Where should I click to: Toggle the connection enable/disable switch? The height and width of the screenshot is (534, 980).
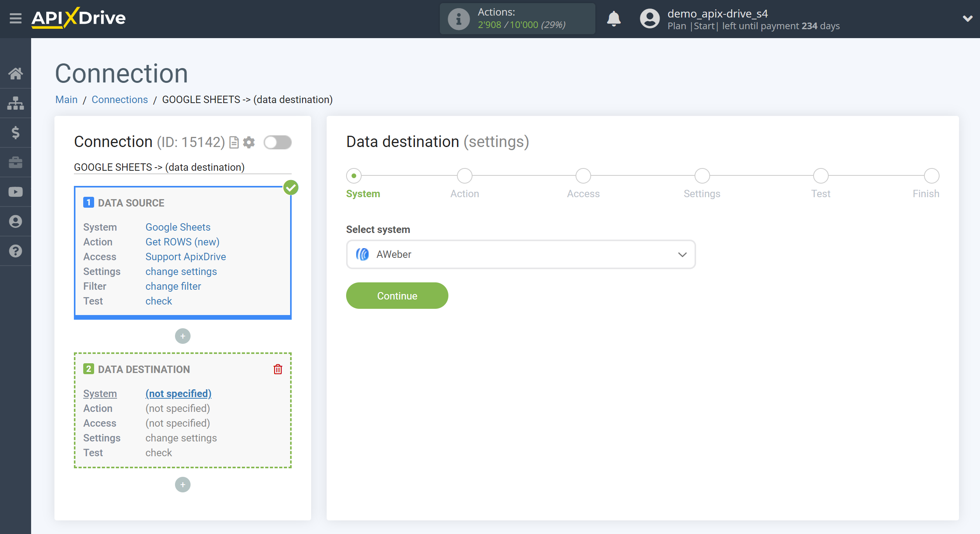coord(277,142)
